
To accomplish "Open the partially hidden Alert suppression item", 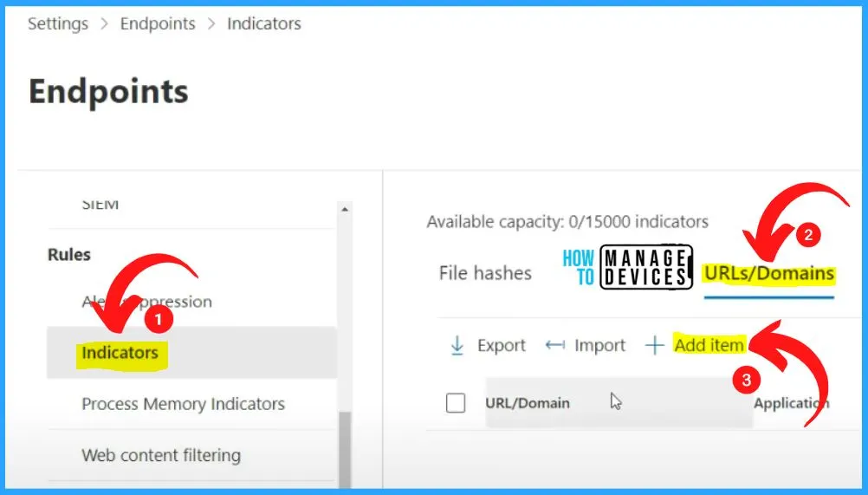I will (147, 302).
